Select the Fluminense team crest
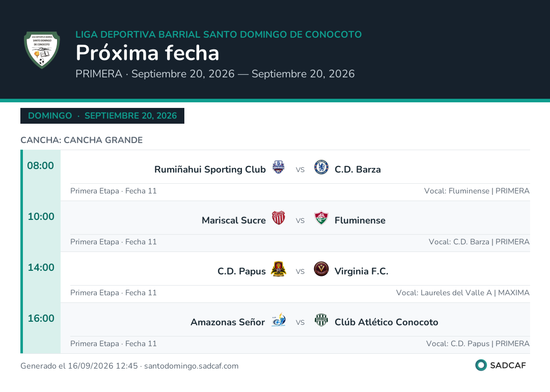The image size is (550, 392). [x=321, y=218]
